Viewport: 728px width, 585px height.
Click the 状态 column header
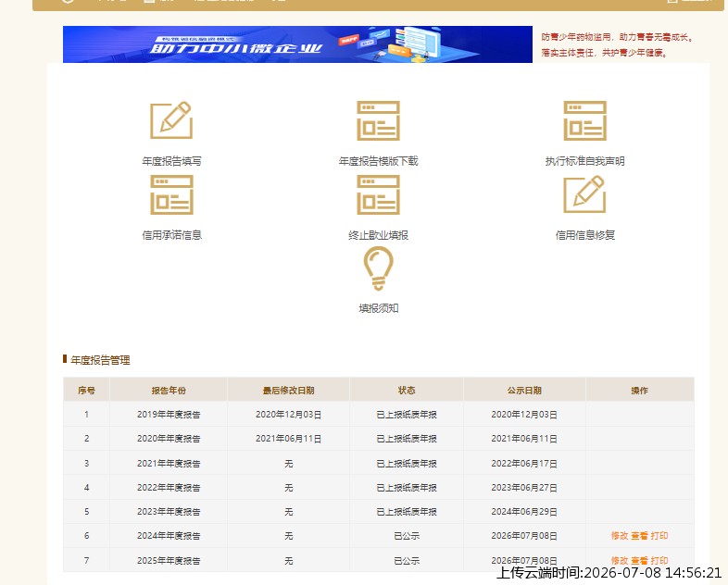coord(407,391)
